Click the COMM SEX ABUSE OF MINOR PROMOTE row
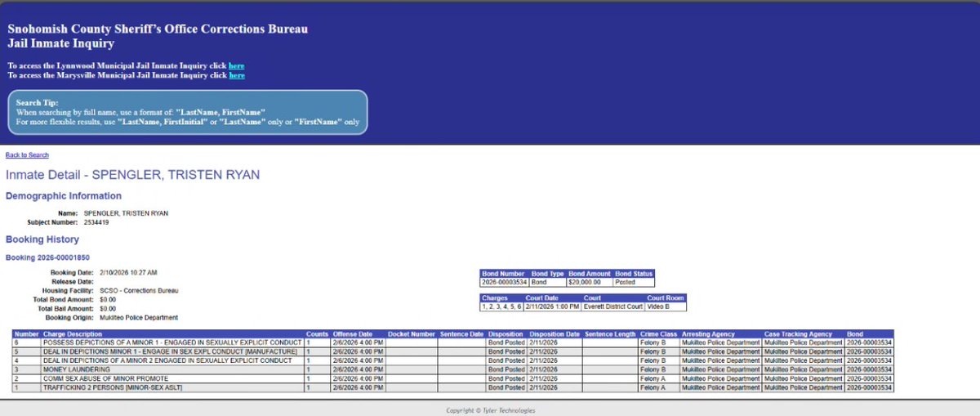 point(452,378)
